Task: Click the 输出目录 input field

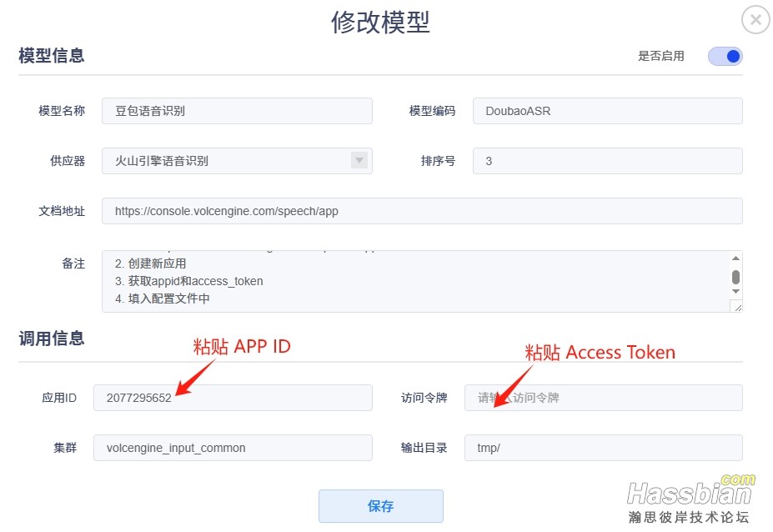Action: [x=604, y=448]
